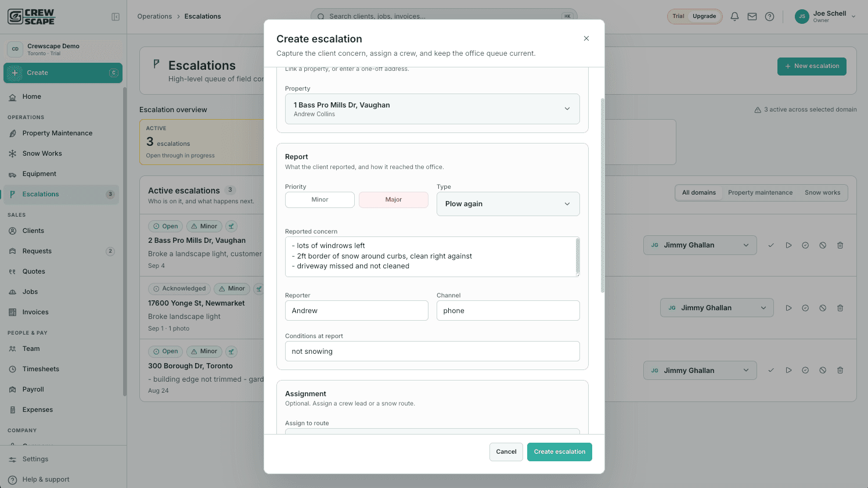The image size is (868, 488).
Task: Collapse the sidebar with the panel icon
Action: click(116, 17)
